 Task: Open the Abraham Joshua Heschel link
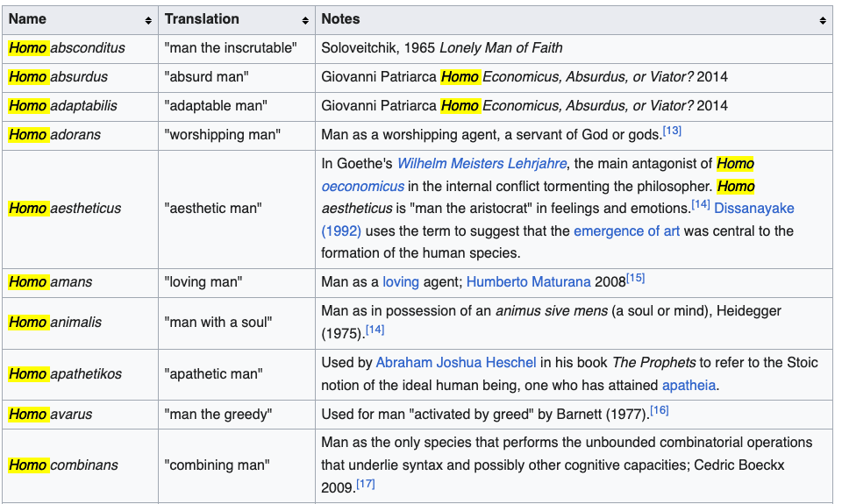tap(456, 362)
